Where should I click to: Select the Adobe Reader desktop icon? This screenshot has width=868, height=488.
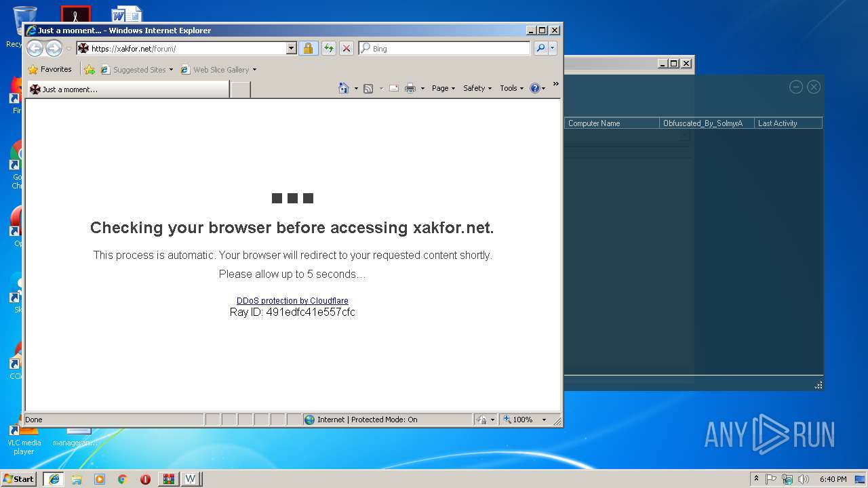[x=75, y=15]
